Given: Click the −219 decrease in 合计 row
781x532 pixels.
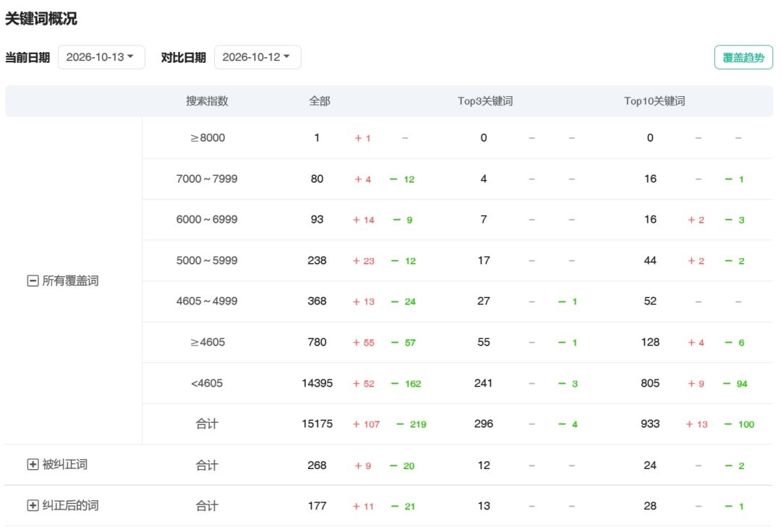Looking at the screenshot, I should coord(411,424).
